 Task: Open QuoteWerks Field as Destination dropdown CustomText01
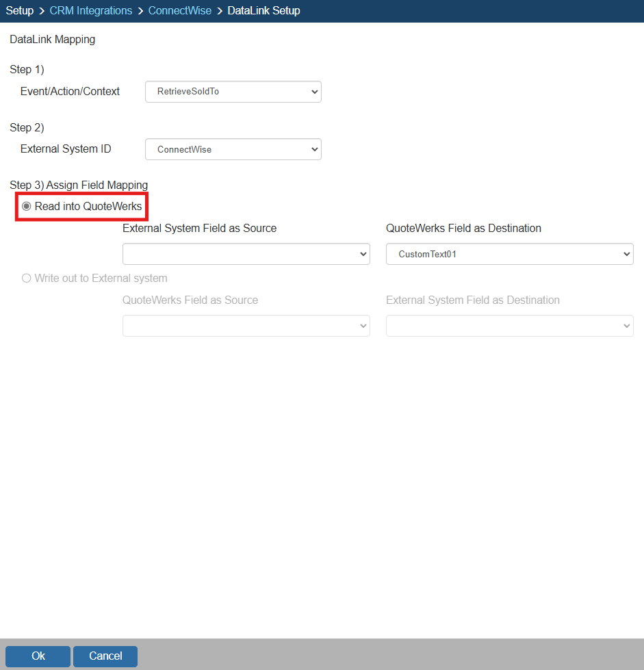click(x=509, y=254)
